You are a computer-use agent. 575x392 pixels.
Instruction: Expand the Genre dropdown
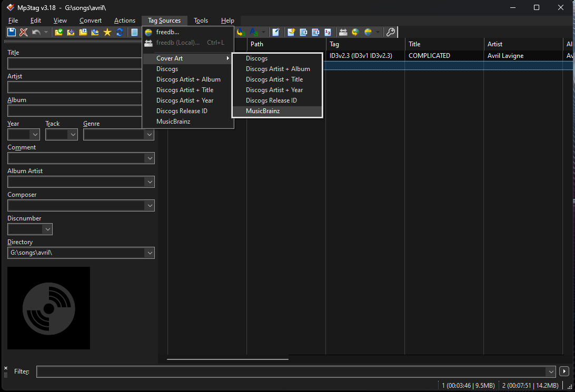(148, 135)
